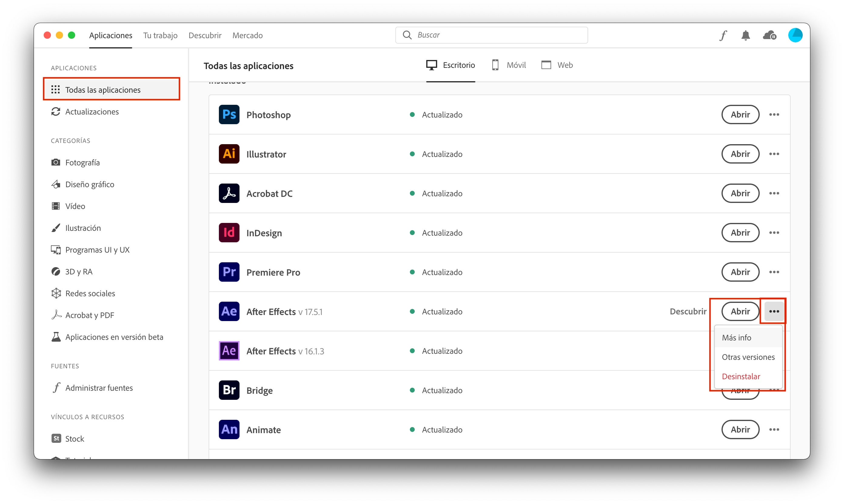Switch to the Web tab
The width and height of the screenshot is (844, 504).
coord(557,65)
